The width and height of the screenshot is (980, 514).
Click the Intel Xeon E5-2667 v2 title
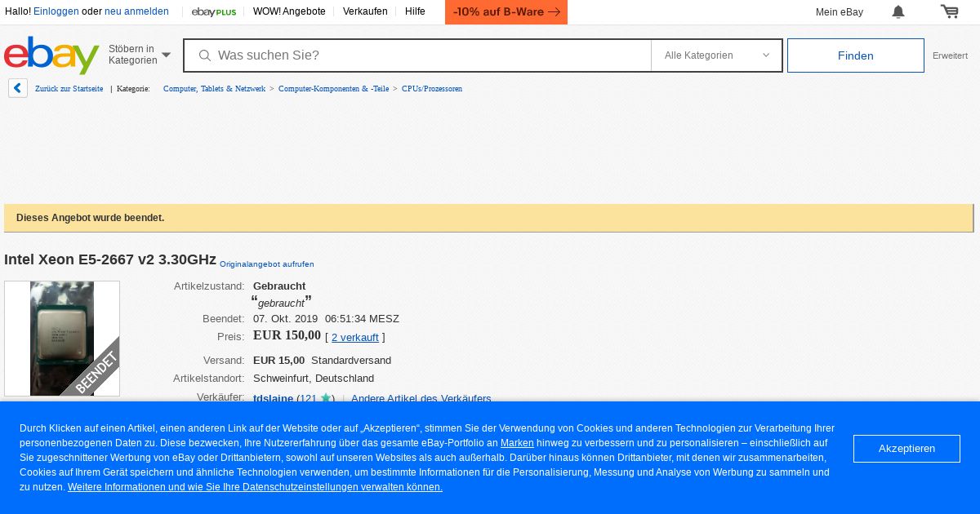110,259
